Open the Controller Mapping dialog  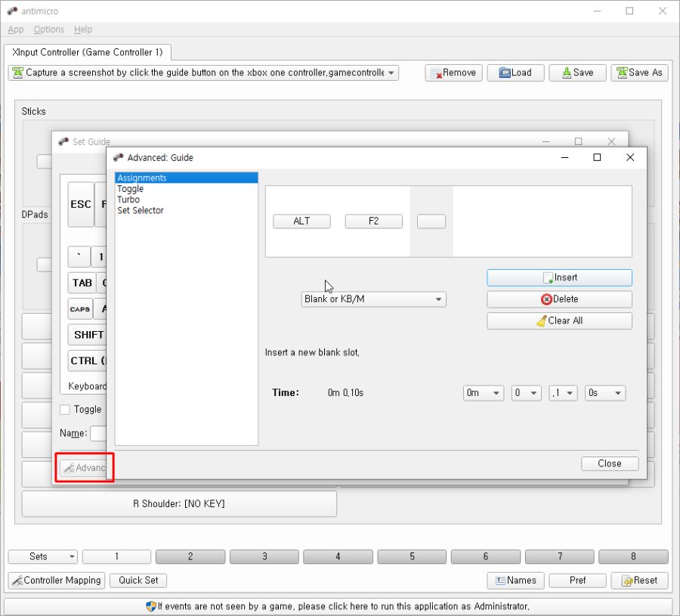57,580
